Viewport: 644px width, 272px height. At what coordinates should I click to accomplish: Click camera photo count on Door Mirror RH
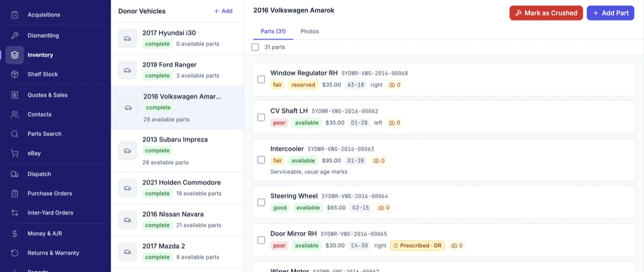tap(457, 246)
